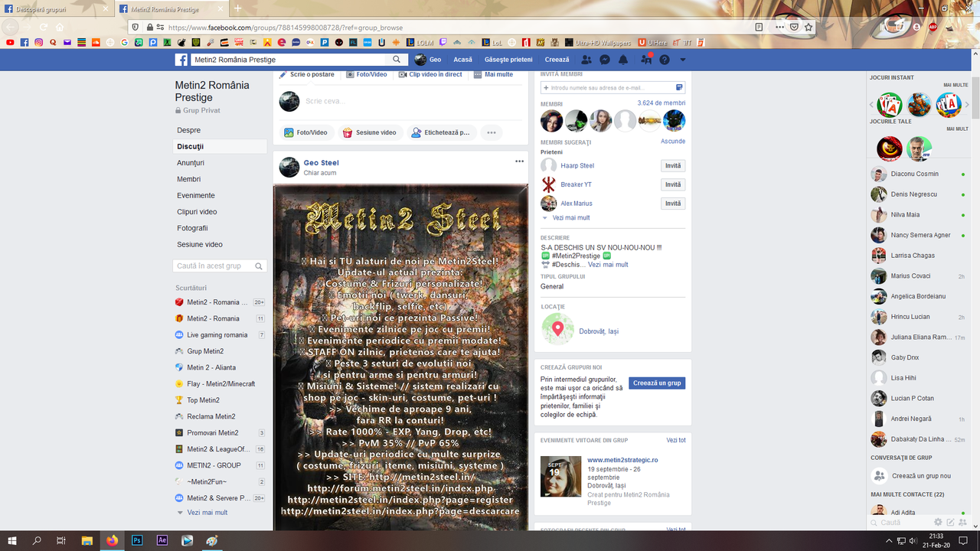Open the Flay - Metin2/Minecraft shortcut

[221, 384]
